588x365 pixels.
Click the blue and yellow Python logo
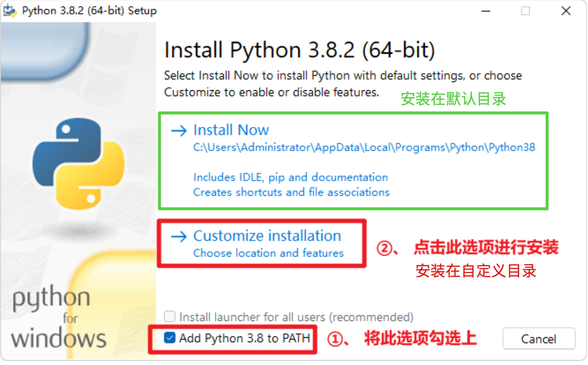point(78,163)
